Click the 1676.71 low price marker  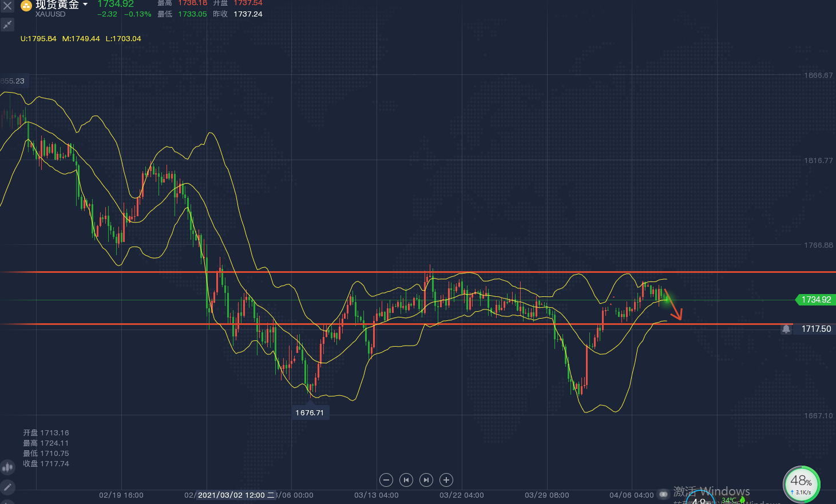tap(310, 412)
